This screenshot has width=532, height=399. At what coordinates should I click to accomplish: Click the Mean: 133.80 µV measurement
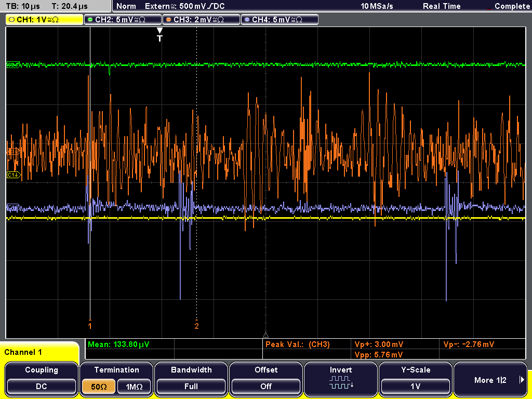tap(118, 344)
